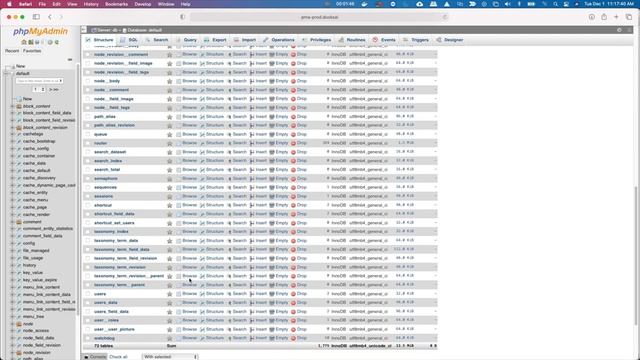Screen dimensions: 640x360
Task: Expand cachetags node in tree
Action: click(x=13, y=134)
